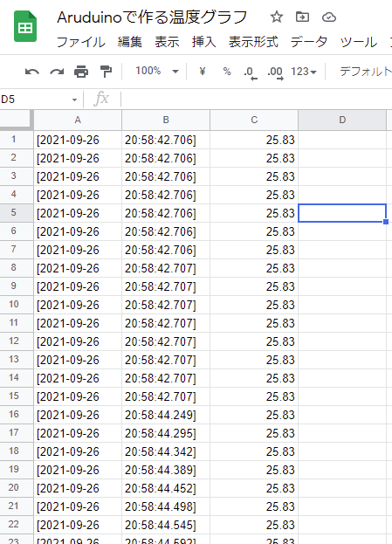Format as currency with the yen icon
The width and height of the screenshot is (392, 544).
(203, 72)
